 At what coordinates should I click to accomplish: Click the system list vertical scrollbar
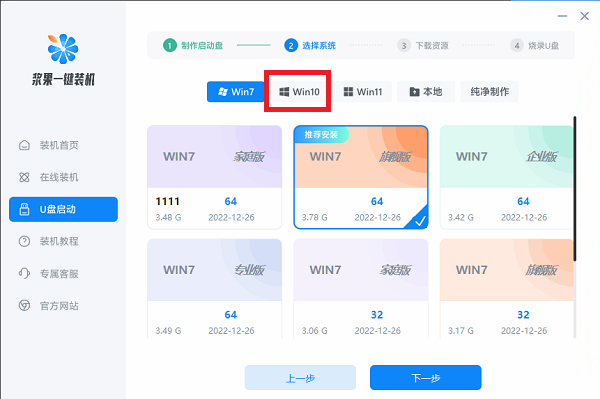[x=575, y=189]
